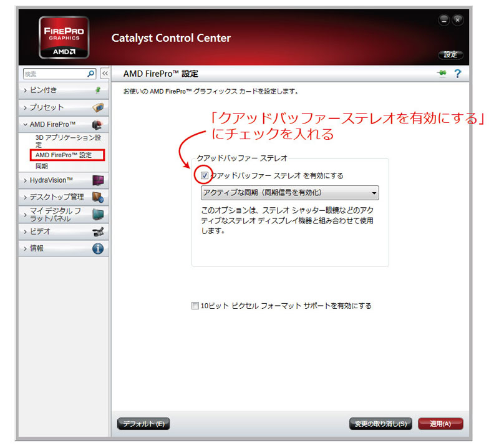
Task: Click the 適用(A) button
Action: pos(440,424)
